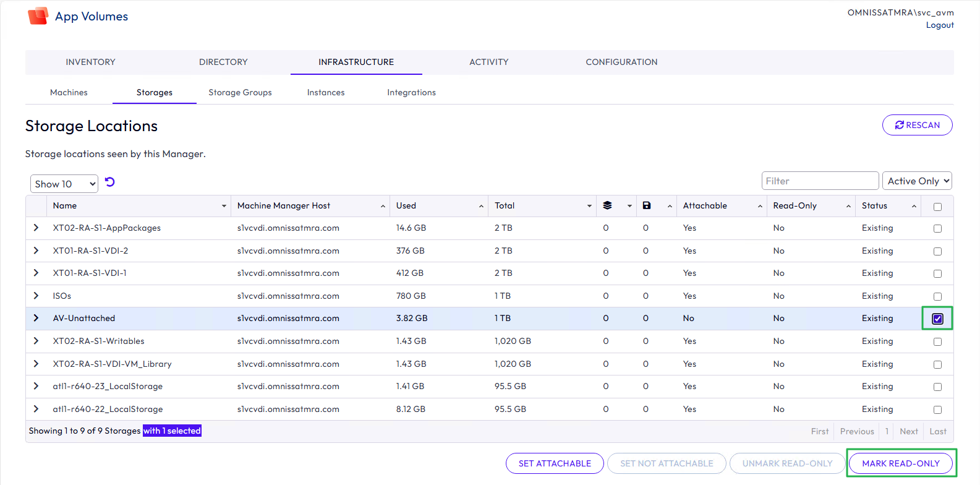
Task: Select the ISOs storage row checkbox
Action: point(937,296)
